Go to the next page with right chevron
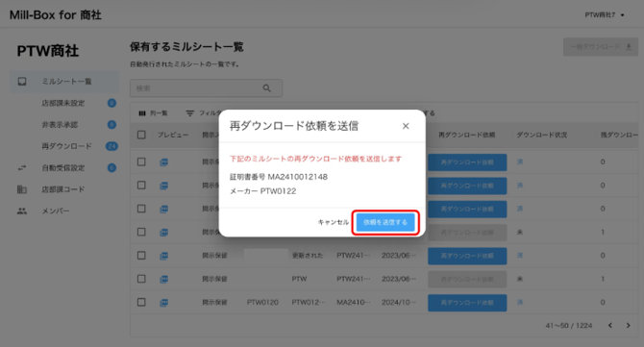The width and height of the screenshot is (644, 347). click(628, 325)
